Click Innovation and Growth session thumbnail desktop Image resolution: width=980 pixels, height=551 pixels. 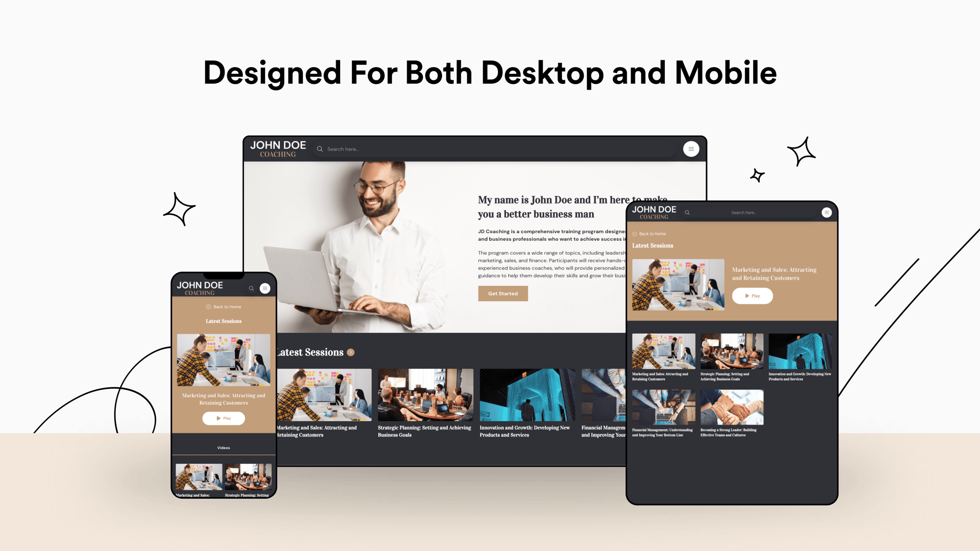(x=525, y=396)
